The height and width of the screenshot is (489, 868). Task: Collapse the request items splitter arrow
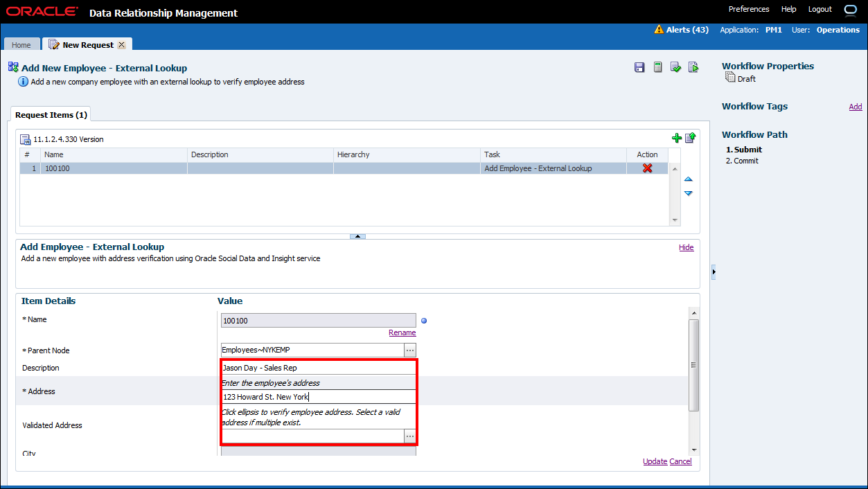(x=357, y=236)
